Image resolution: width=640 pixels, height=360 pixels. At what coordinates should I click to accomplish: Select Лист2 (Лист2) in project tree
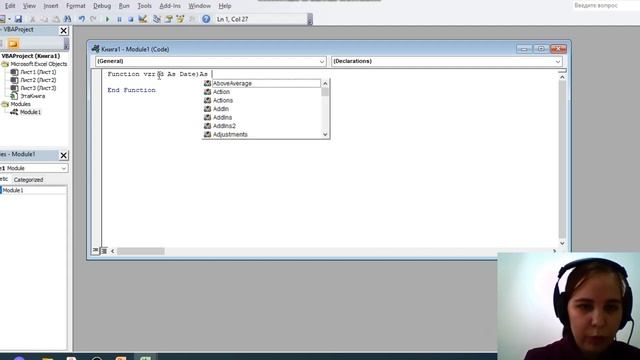tap(38, 80)
